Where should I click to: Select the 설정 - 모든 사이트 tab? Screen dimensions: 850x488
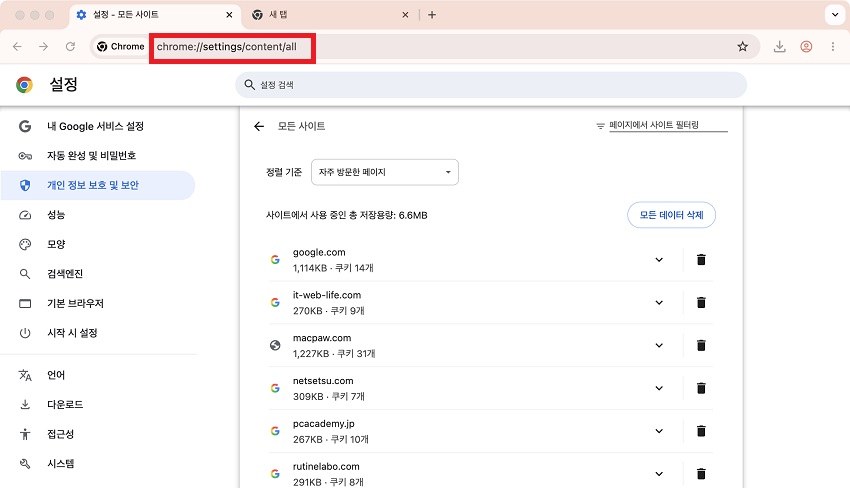[x=154, y=15]
